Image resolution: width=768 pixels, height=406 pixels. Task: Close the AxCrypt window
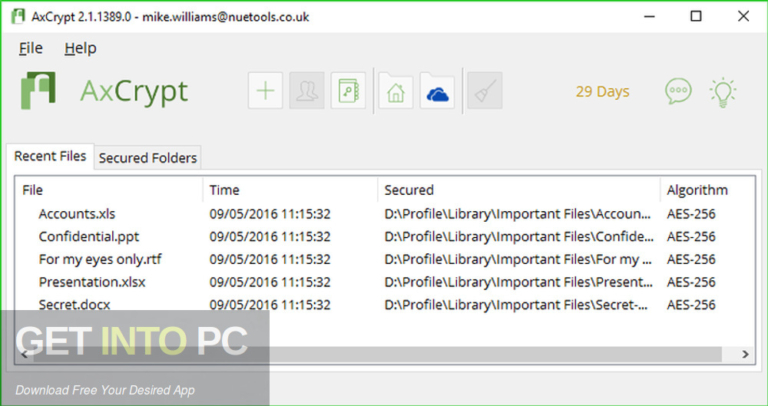point(743,16)
